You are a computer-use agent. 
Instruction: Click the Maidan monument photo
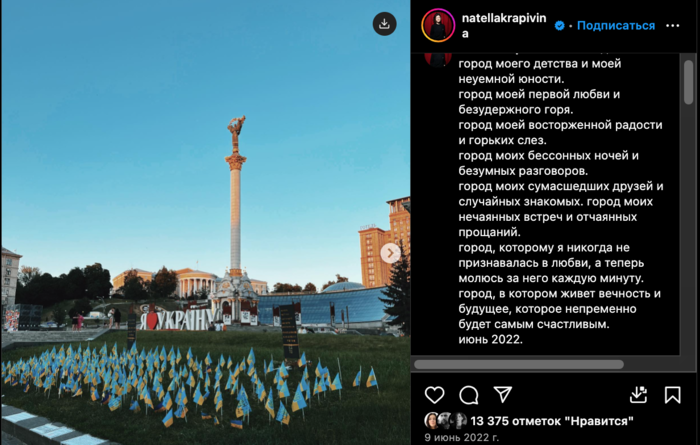[x=206, y=222]
